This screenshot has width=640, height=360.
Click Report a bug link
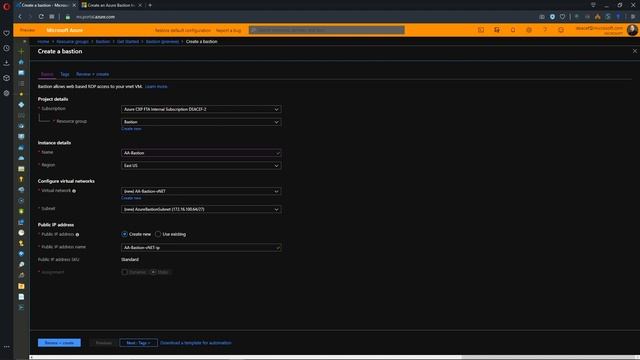coord(229,31)
